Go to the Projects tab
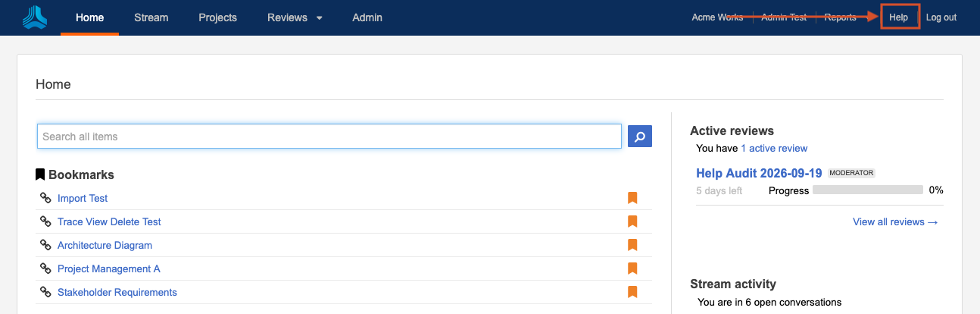The height and width of the screenshot is (314, 980). tap(217, 17)
